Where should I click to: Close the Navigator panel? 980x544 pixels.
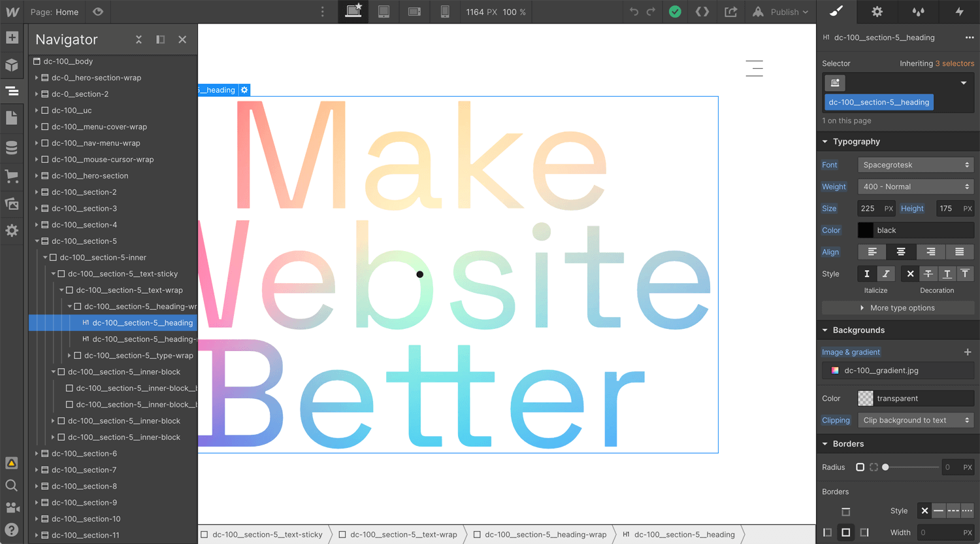(182, 40)
